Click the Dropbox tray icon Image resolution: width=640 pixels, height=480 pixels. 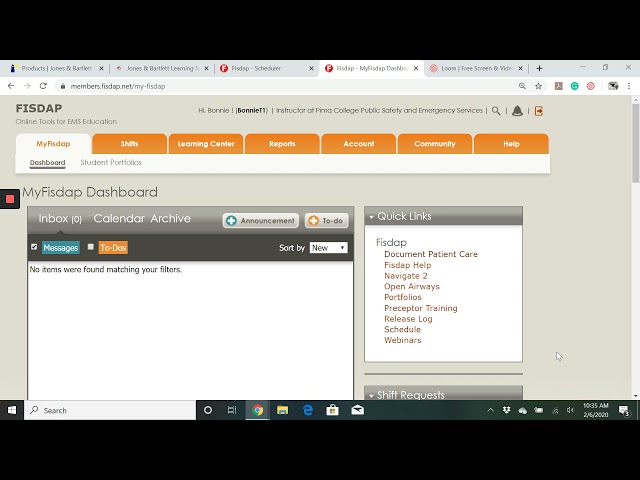(x=507, y=410)
